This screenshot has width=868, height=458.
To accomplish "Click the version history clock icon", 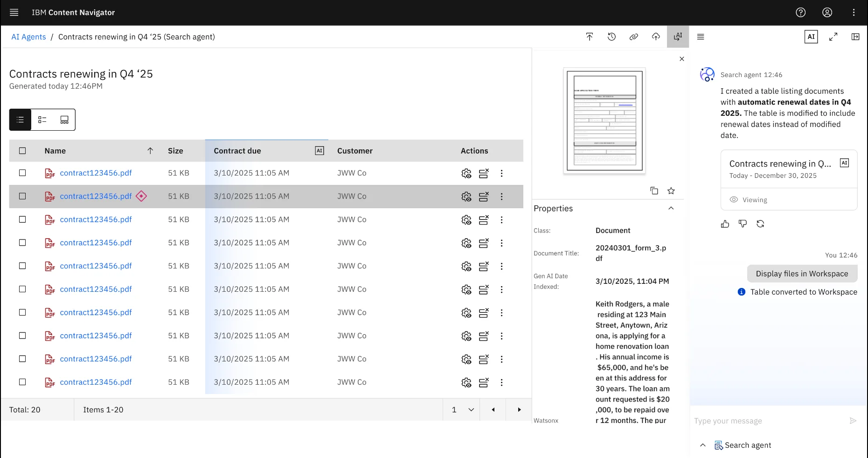I will [611, 37].
